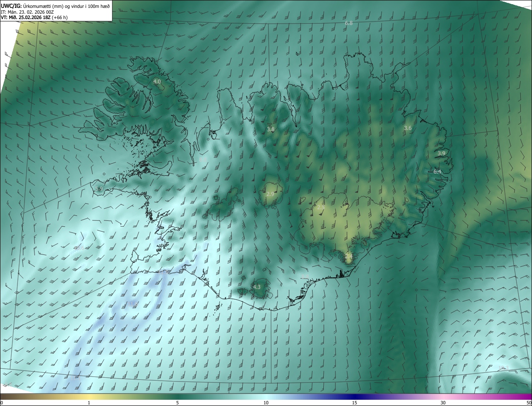
Task: Click the 50 tick label on the colour scale
Action: point(529,403)
